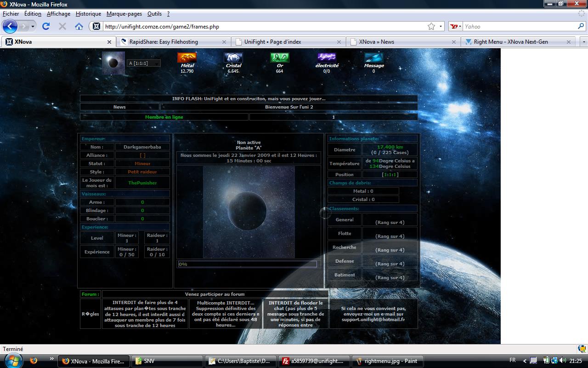Click the diameter value 17.400 km

[390, 147]
